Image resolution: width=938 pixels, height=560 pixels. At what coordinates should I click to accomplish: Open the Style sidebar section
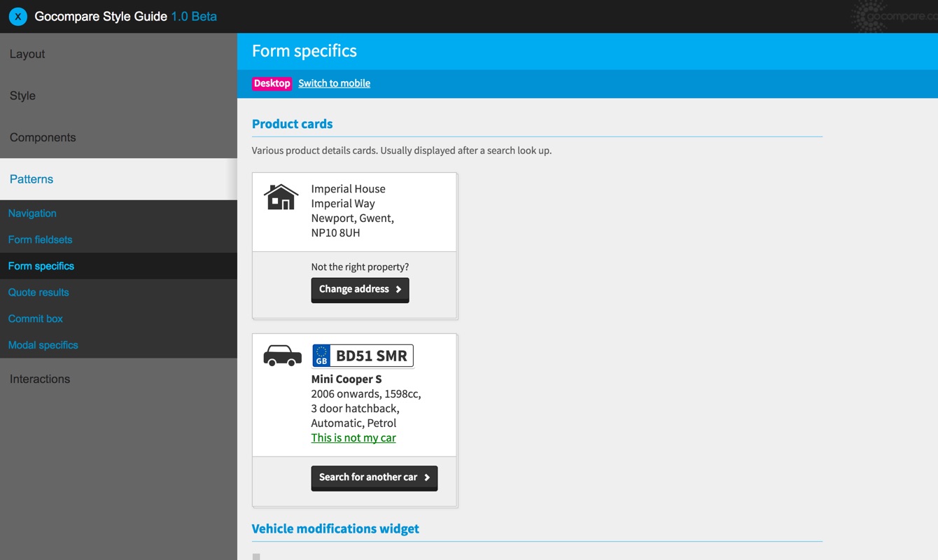118,96
